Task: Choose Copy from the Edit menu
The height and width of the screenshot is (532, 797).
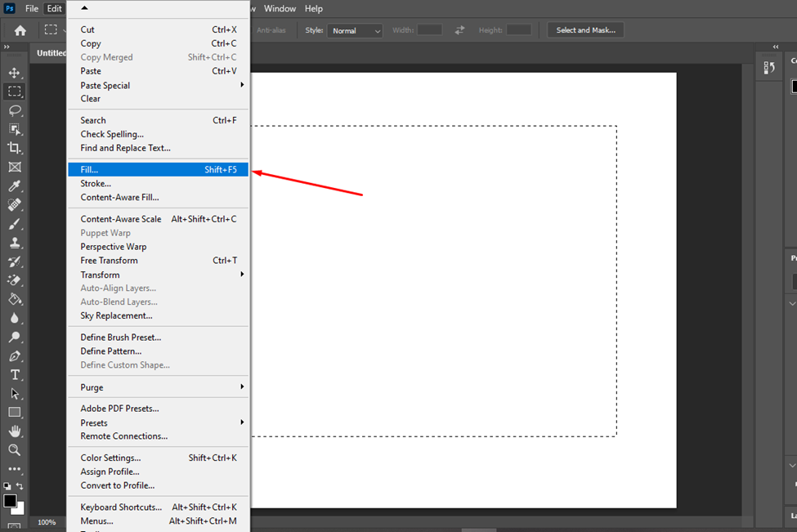Action: [x=158, y=43]
